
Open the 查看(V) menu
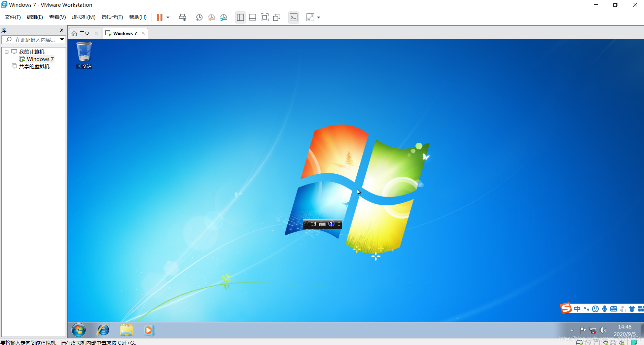pyautogui.click(x=58, y=17)
